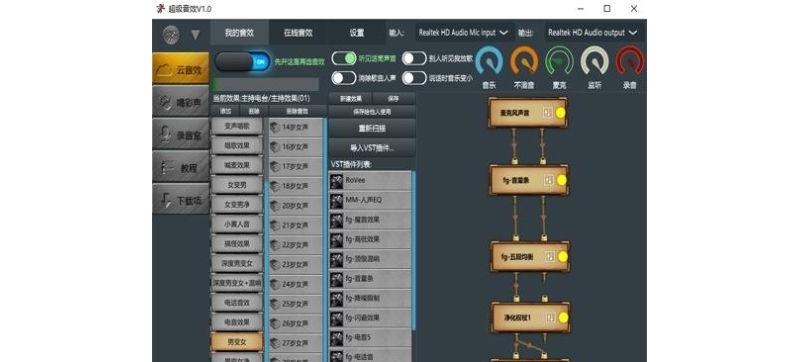The width and height of the screenshot is (800, 362).
Task: Expand the triangle menu beside the logo
Action: [195, 35]
